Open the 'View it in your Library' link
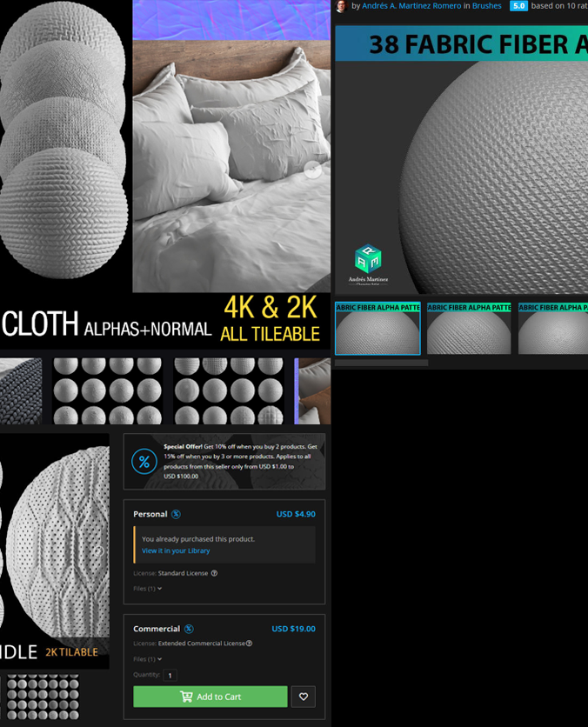 point(176,550)
